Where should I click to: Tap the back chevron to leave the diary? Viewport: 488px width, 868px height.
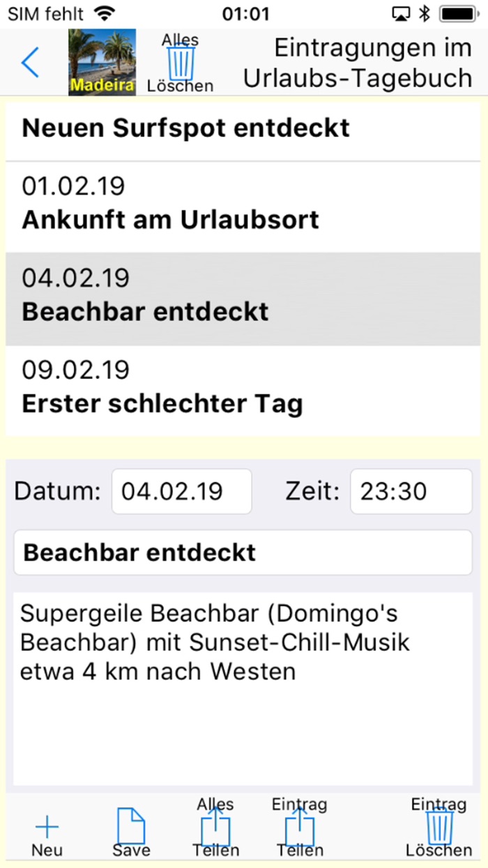tap(29, 61)
